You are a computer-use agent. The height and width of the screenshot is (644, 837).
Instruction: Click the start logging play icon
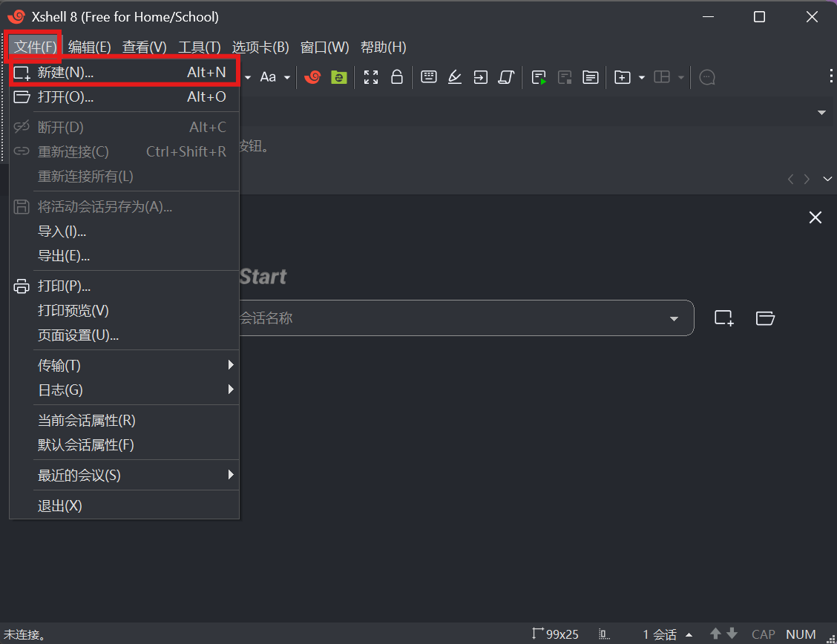click(539, 77)
